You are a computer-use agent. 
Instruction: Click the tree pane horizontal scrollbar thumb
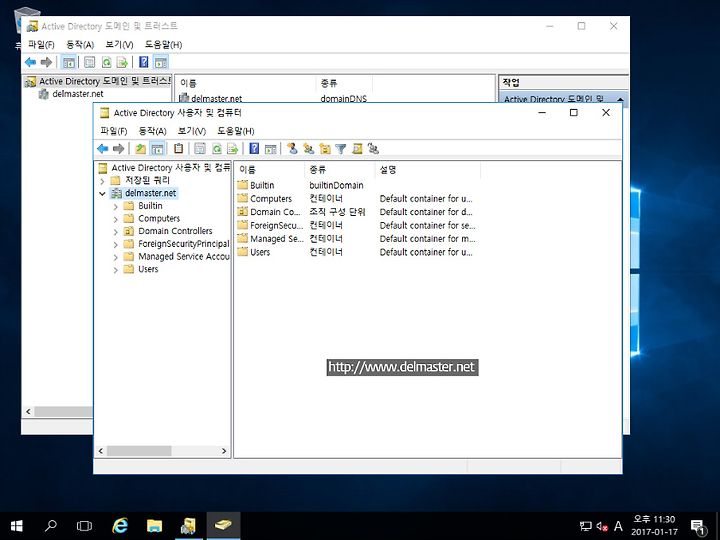click(139, 451)
